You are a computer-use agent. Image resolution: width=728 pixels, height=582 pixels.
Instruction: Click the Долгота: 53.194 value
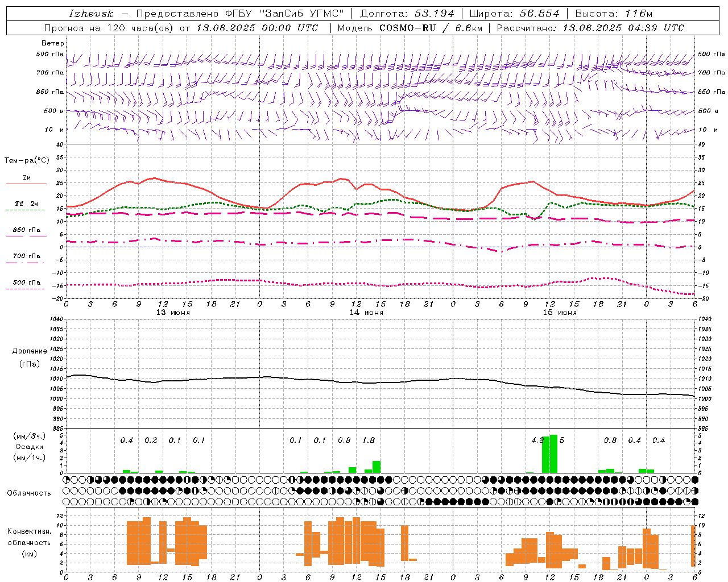click(x=407, y=14)
